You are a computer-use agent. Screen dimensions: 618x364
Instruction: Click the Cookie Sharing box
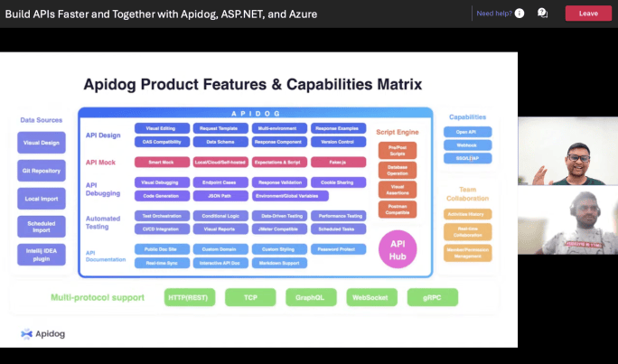[x=338, y=182]
